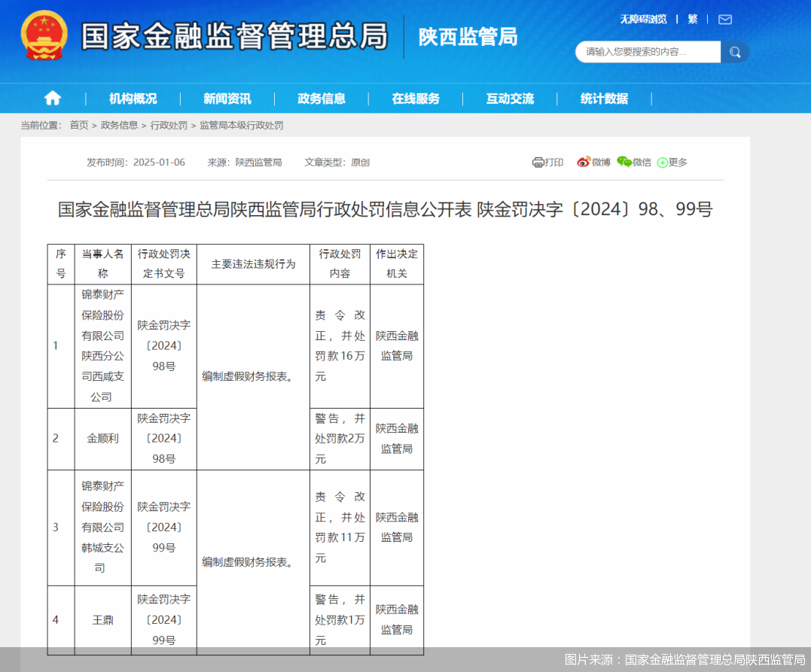This screenshot has width=811, height=672.
Task: Click the search input field
Action: point(648,52)
